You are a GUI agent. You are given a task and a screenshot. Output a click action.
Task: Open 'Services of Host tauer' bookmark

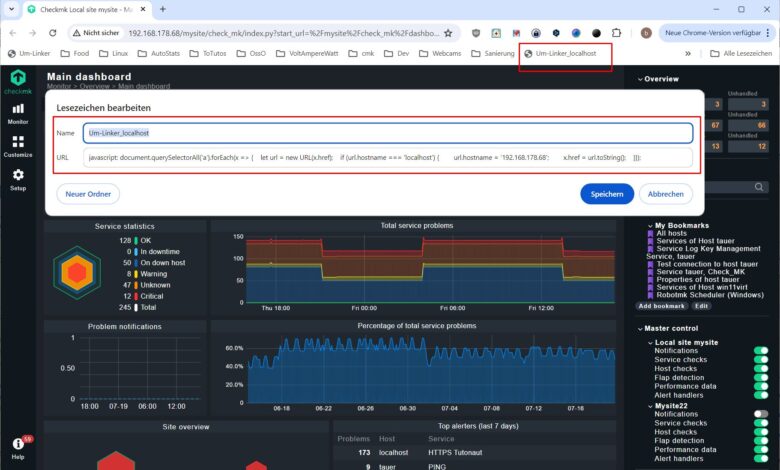(695, 241)
